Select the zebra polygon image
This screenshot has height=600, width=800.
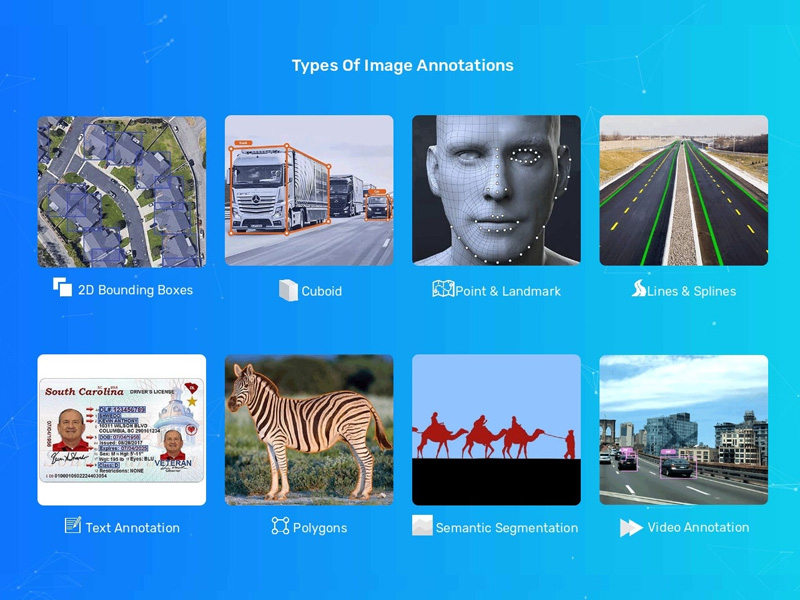coord(309,430)
